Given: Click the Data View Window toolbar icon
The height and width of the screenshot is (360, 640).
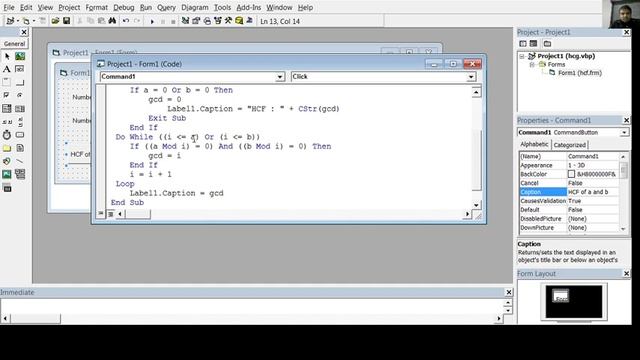Looking at the screenshot, I should (x=239, y=21).
